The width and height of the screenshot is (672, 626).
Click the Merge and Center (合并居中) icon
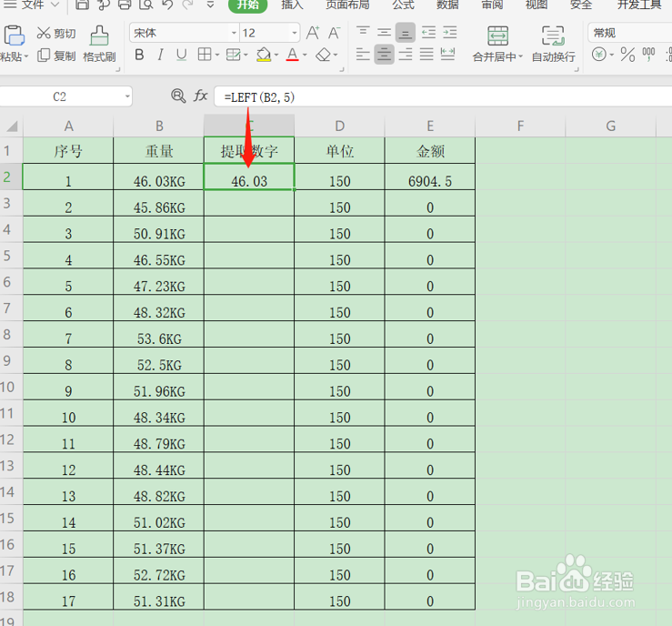click(498, 35)
